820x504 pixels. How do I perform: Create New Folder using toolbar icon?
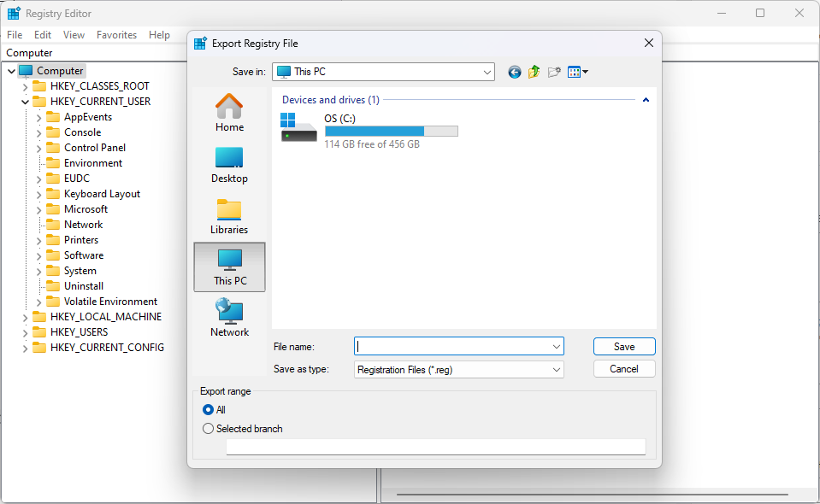click(554, 72)
